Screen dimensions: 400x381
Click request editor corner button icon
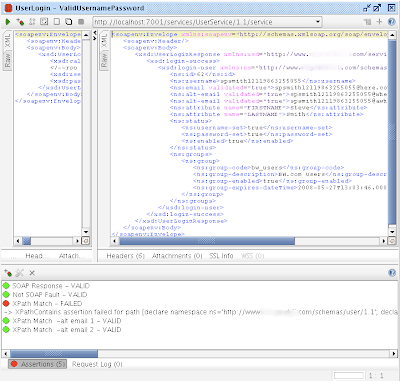click(x=86, y=240)
